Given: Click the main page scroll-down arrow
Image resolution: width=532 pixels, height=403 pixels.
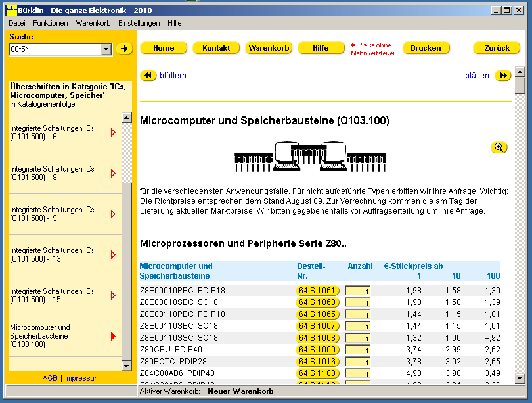Looking at the screenshot, I should [520, 379].
